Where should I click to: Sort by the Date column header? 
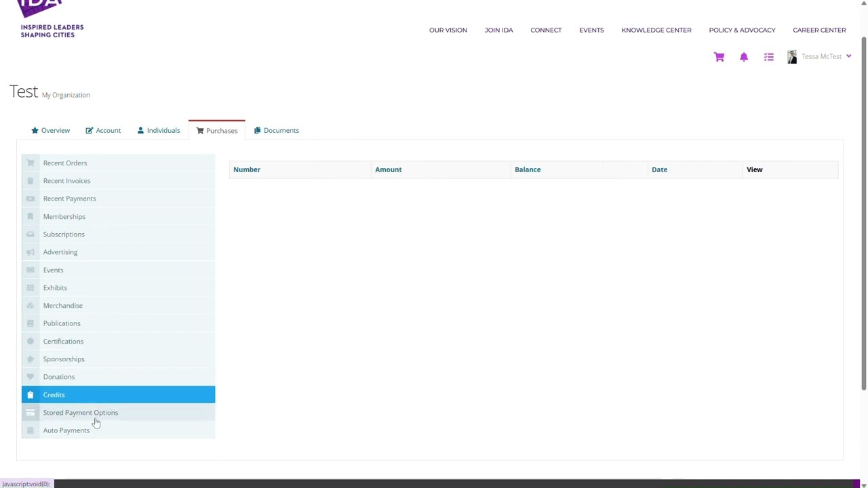(660, 169)
